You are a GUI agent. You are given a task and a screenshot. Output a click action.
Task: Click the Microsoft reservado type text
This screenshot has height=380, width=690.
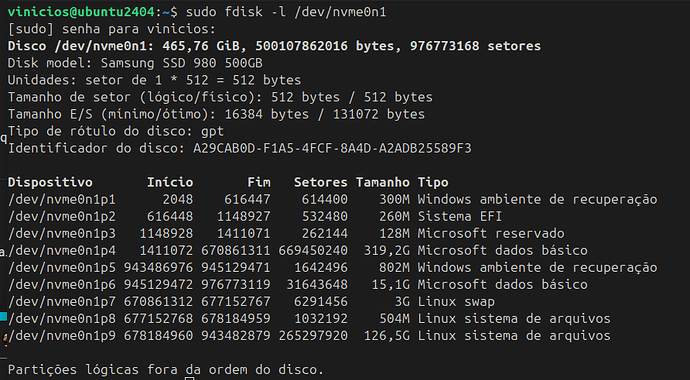pyautogui.click(x=491, y=234)
